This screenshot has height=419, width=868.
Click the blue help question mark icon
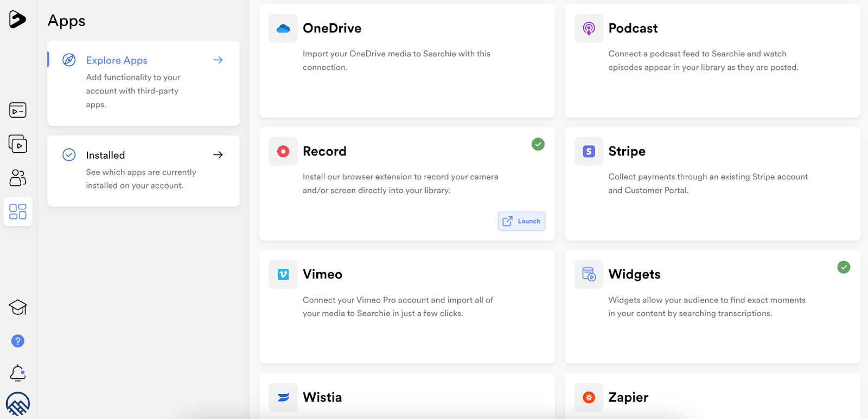(18, 341)
